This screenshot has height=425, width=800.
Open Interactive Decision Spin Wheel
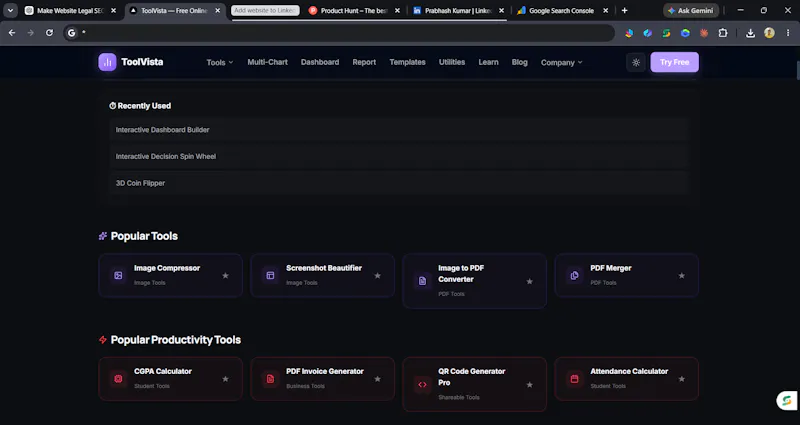[399, 156]
